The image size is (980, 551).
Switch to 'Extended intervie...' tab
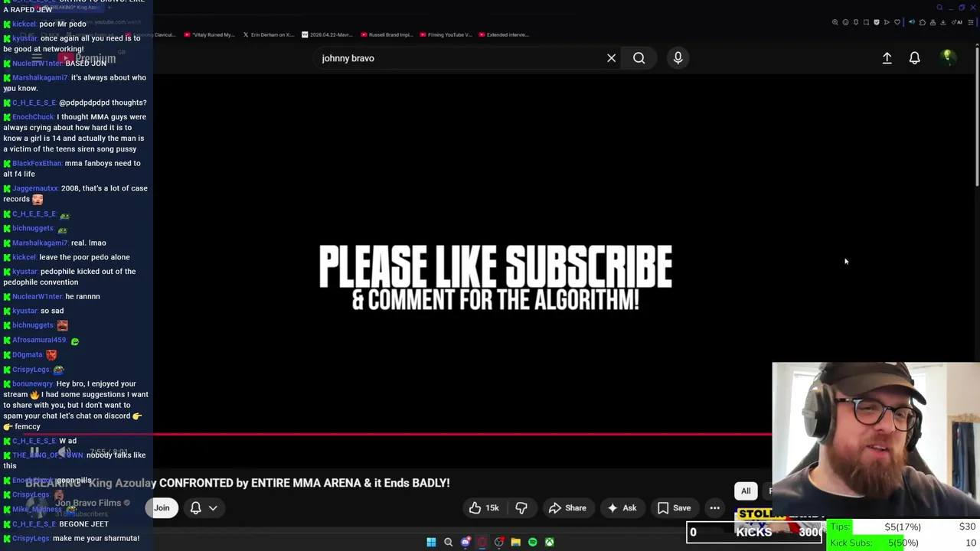(504, 34)
